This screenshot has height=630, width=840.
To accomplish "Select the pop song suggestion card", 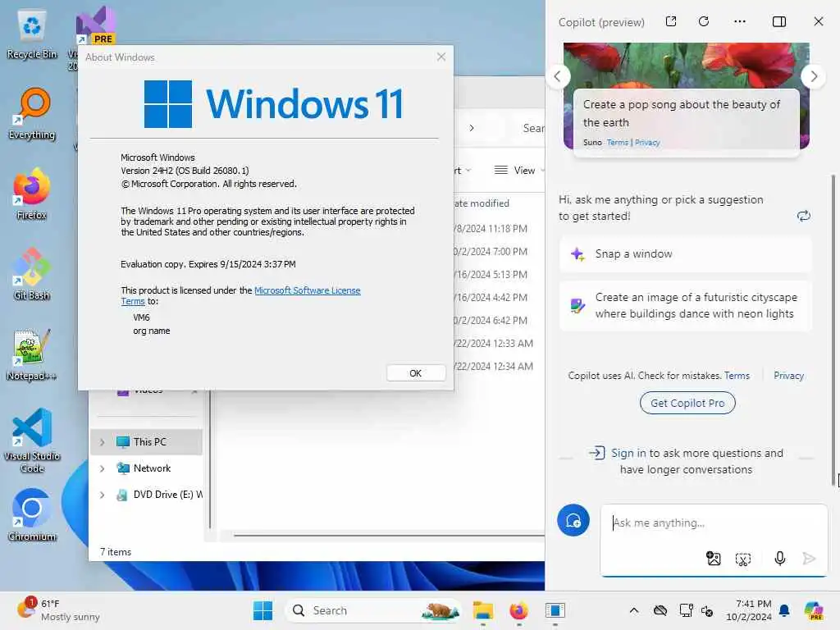I will [x=686, y=122].
